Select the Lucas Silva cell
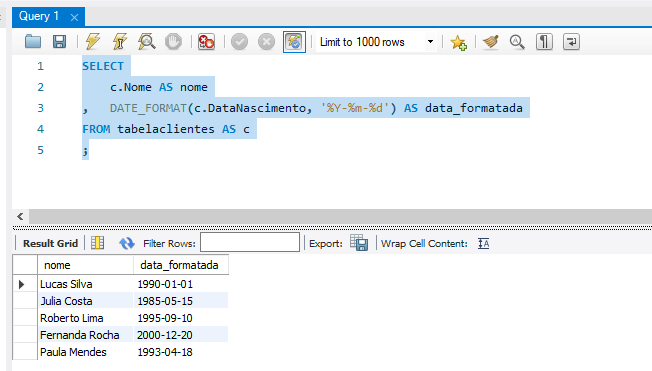The image size is (652, 371). (86, 284)
